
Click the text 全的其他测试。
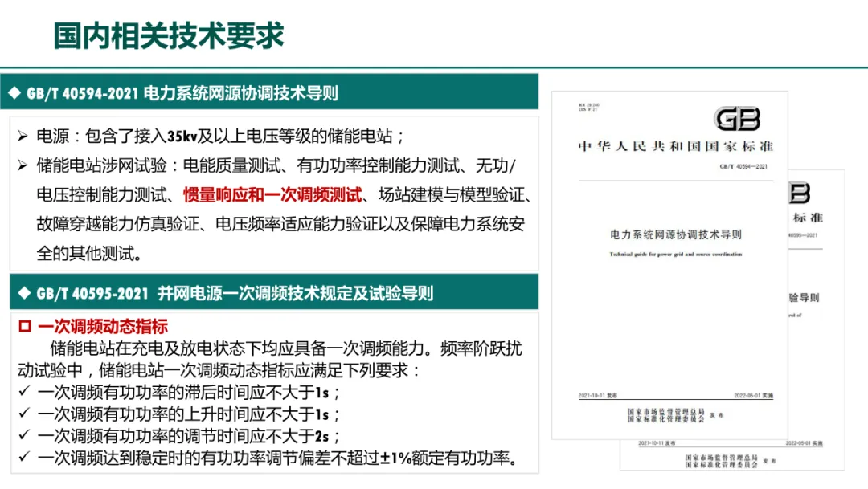pyautogui.click(x=90, y=254)
